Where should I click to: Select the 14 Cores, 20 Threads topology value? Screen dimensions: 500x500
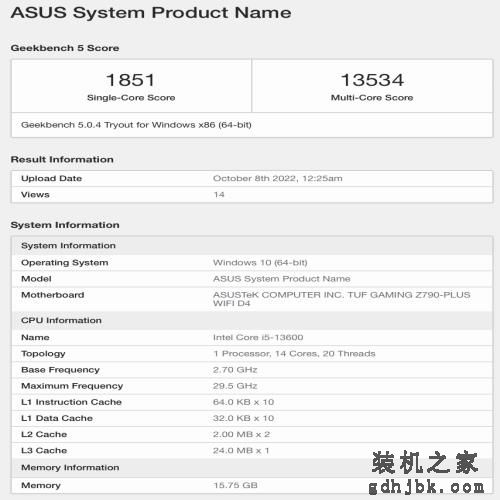tap(294, 354)
